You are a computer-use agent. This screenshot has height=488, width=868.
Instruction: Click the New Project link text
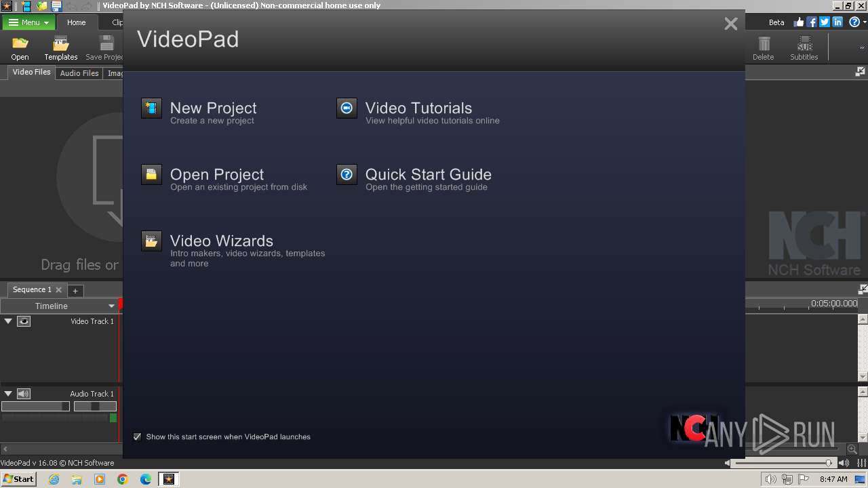213,108
